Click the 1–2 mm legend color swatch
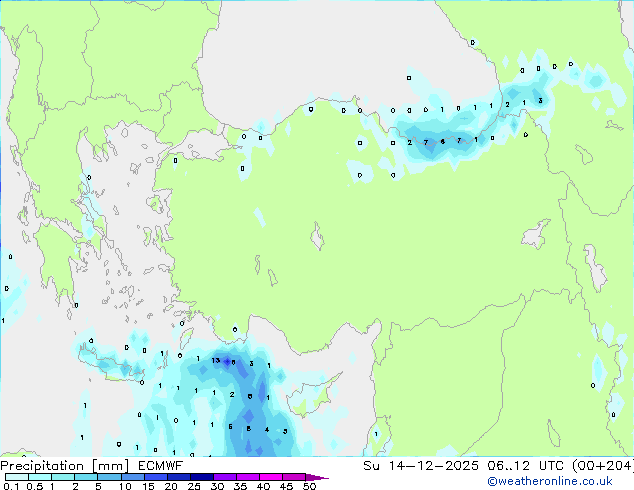634x490 pixels. click(63, 477)
